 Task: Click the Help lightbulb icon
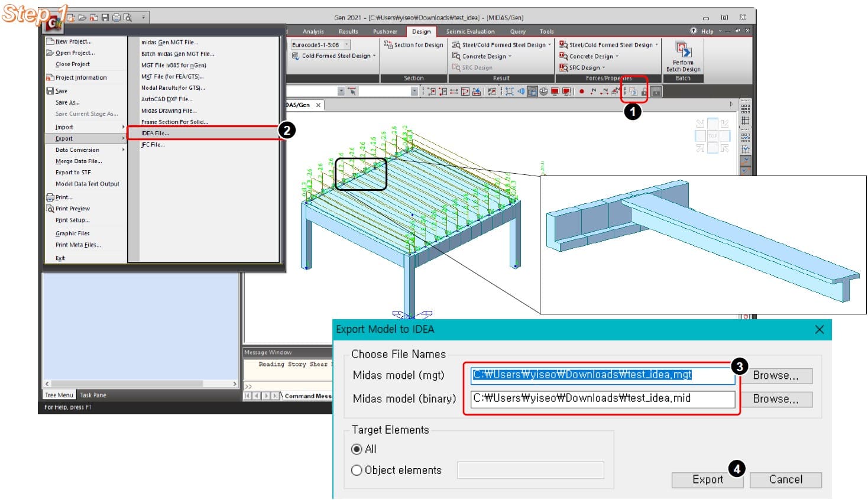694,31
